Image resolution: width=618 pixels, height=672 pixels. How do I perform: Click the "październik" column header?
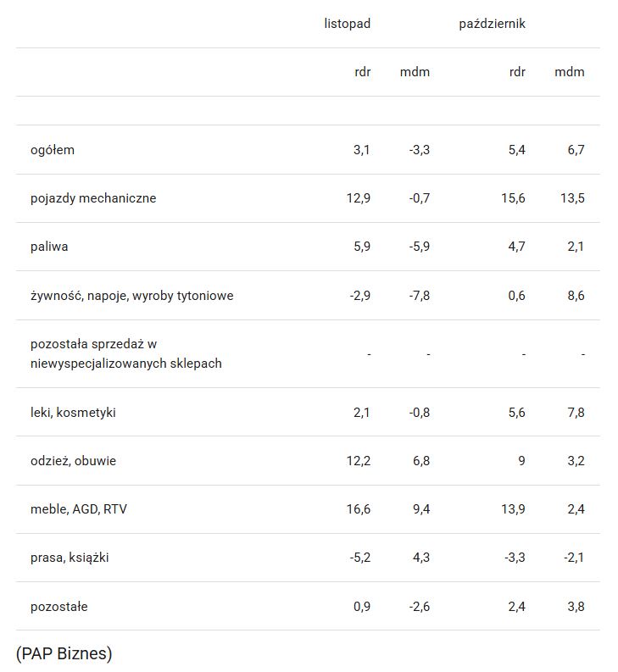[492, 24]
